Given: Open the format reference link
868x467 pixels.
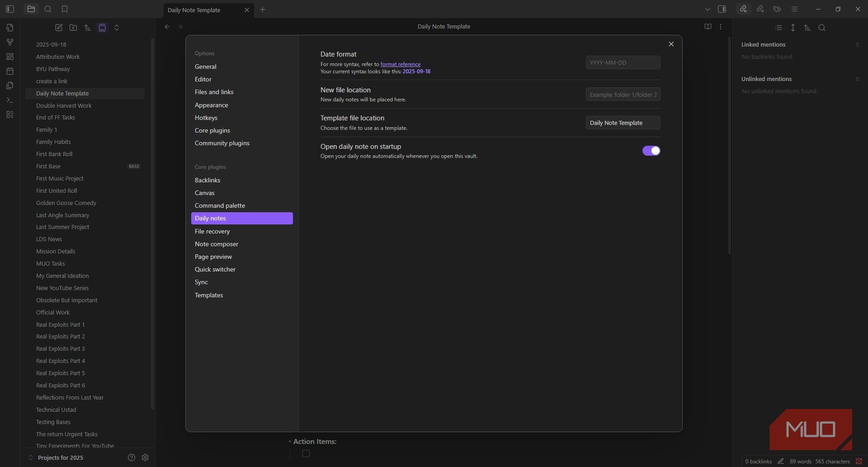Looking at the screenshot, I should point(401,64).
